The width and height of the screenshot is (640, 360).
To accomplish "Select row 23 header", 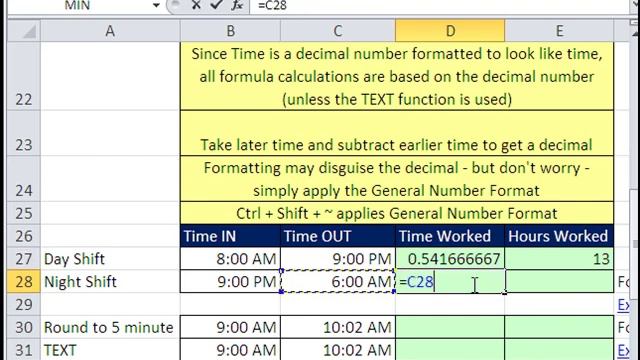I will pos(24,133).
